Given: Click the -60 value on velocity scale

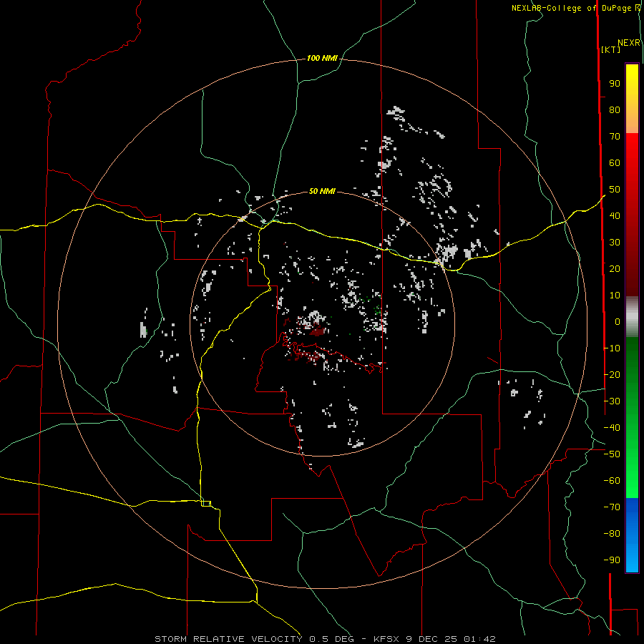Looking at the screenshot, I should (612, 481).
